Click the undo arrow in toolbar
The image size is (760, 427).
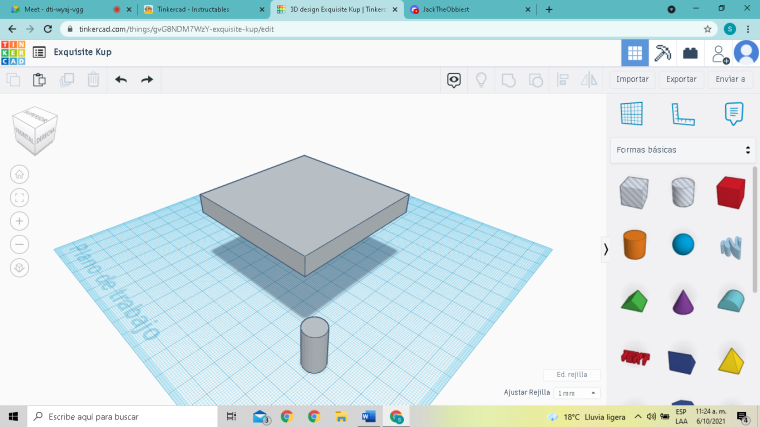(121, 80)
